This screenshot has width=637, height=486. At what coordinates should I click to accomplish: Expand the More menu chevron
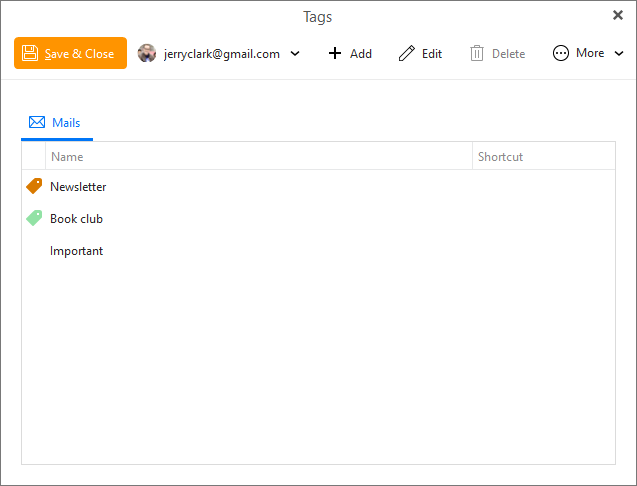click(x=619, y=54)
